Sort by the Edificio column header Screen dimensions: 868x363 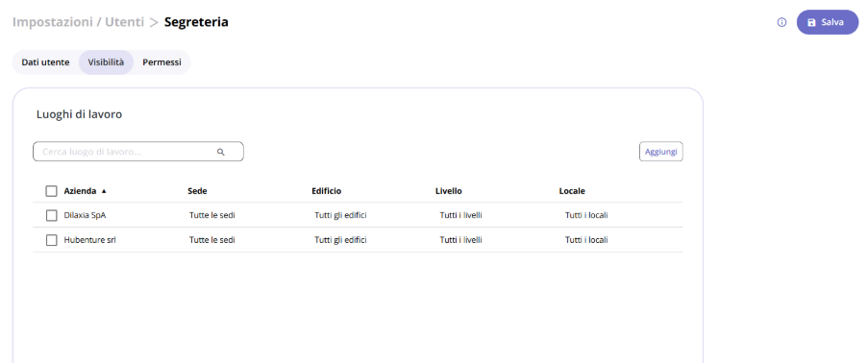point(327,191)
